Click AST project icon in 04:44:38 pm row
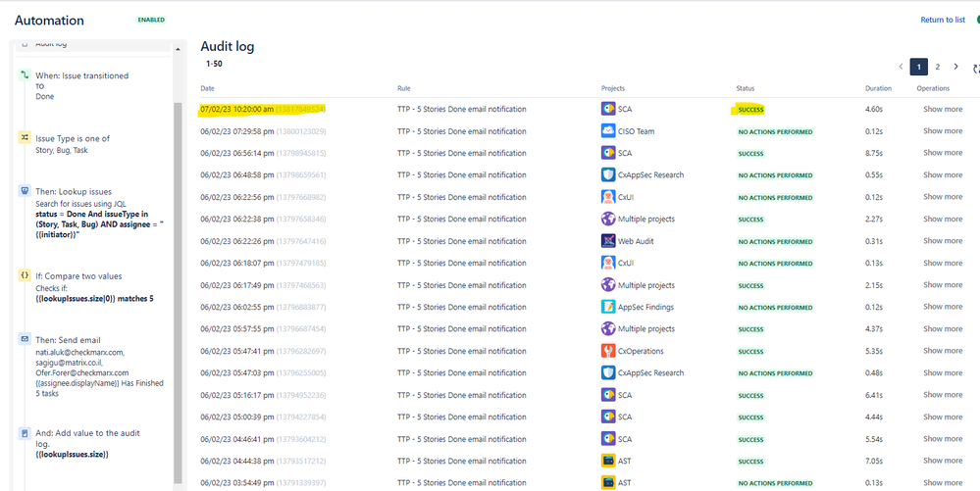Viewport: 980px width, 491px height. point(608,461)
